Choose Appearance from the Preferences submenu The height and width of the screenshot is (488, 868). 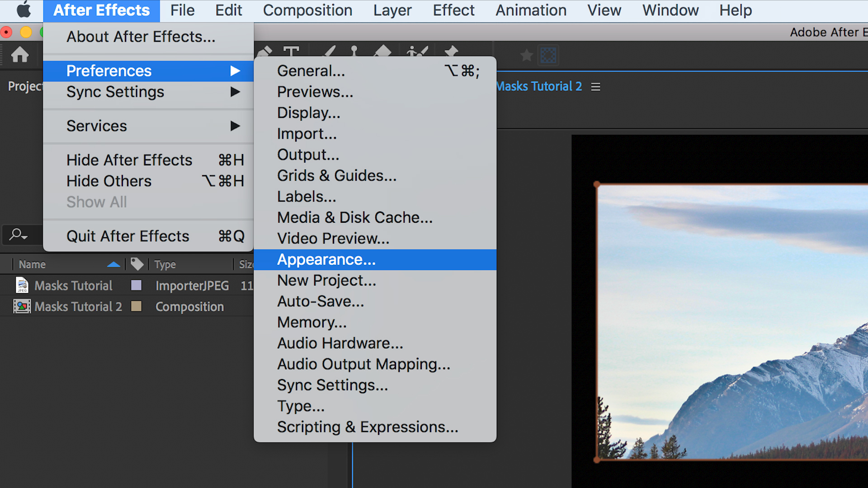pos(326,259)
